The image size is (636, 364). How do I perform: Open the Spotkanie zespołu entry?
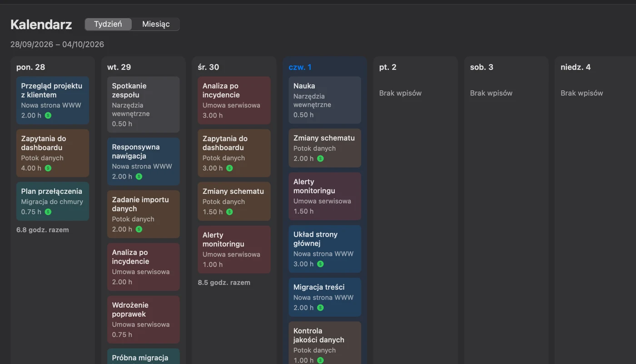coord(144,104)
